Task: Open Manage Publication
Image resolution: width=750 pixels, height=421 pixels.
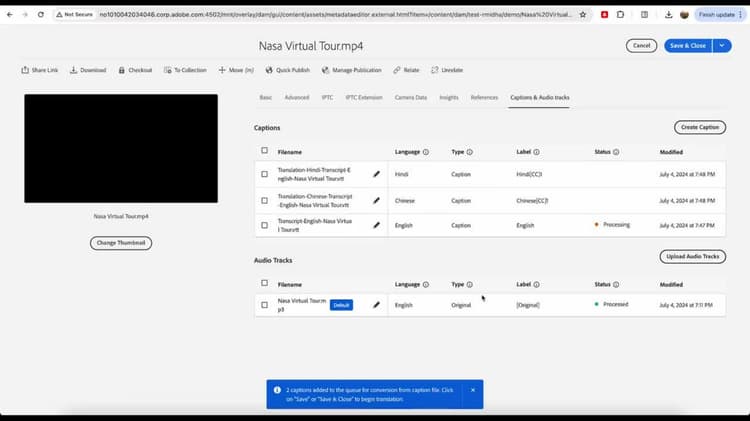Action: point(352,70)
